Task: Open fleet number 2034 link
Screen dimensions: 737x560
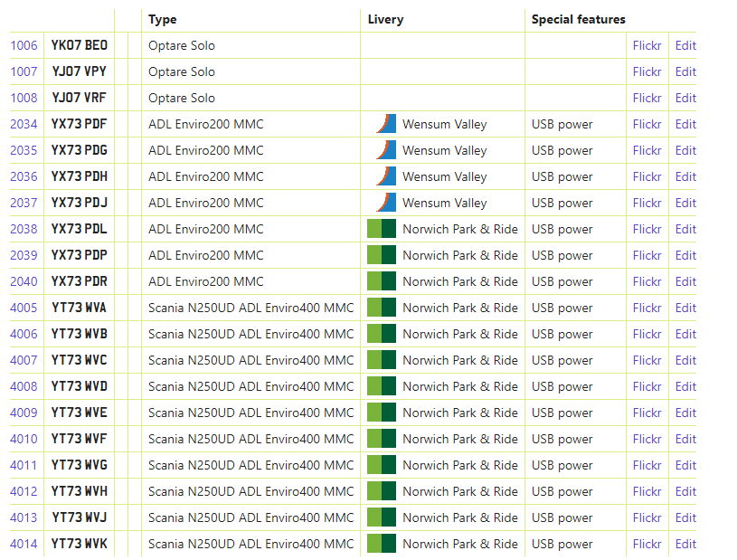Action: [24, 124]
